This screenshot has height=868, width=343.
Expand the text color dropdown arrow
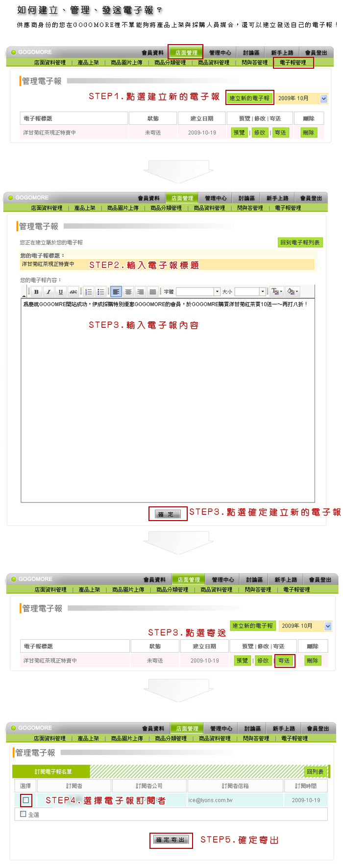click(281, 291)
